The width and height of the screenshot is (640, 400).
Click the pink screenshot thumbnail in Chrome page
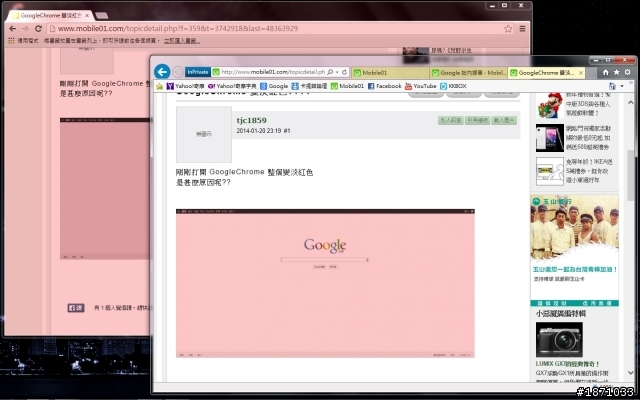point(105,189)
